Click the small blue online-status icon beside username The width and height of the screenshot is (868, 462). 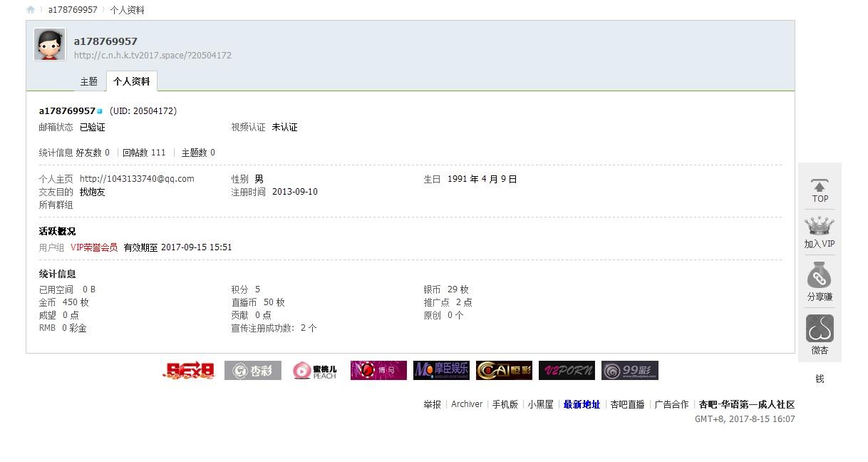coord(100,111)
